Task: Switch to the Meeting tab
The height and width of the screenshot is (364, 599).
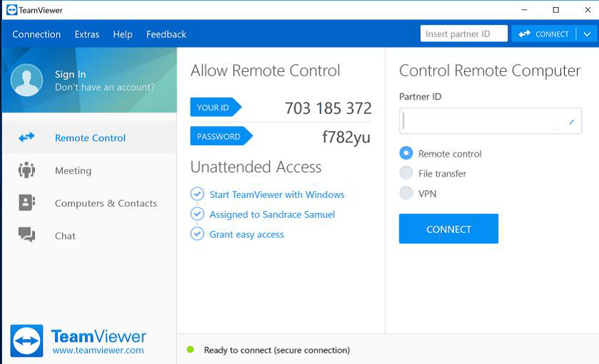Action: pyautogui.click(x=89, y=170)
